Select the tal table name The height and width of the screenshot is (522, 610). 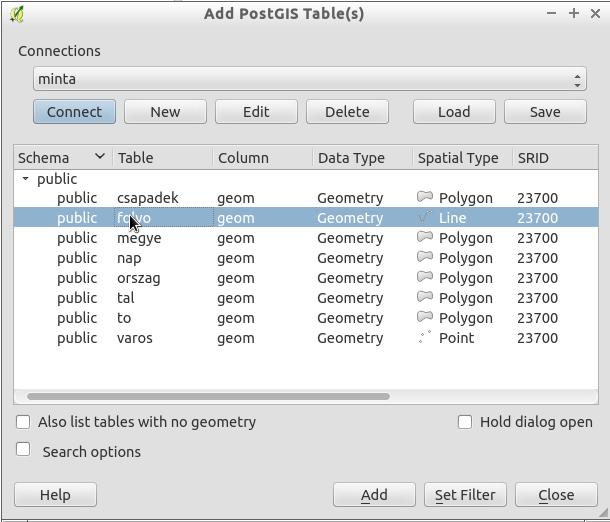pos(126,298)
